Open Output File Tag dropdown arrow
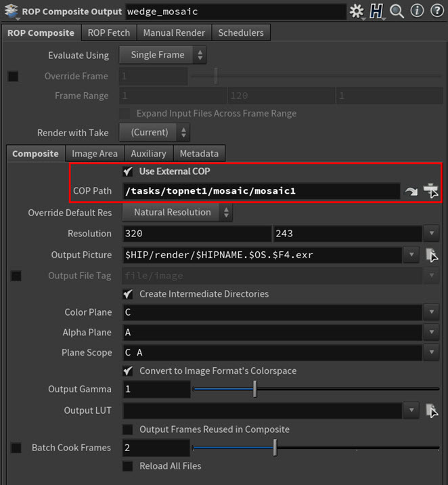The width and height of the screenshot is (448, 485). (431, 275)
